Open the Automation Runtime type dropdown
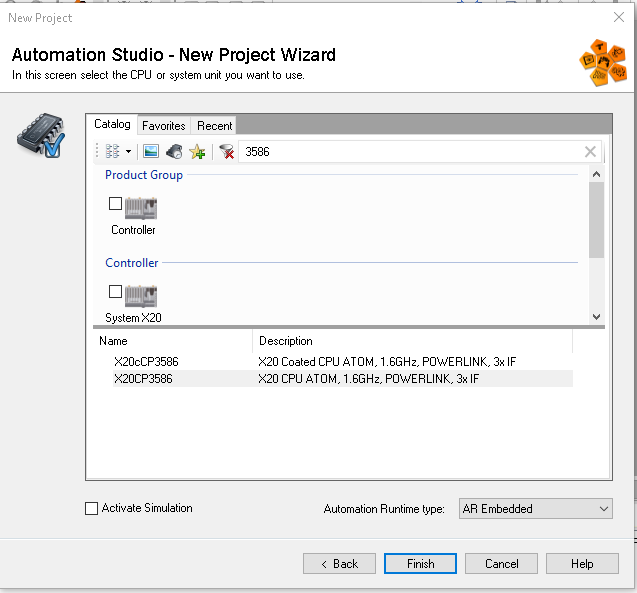This screenshot has height=593, width=637. [535, 509]
